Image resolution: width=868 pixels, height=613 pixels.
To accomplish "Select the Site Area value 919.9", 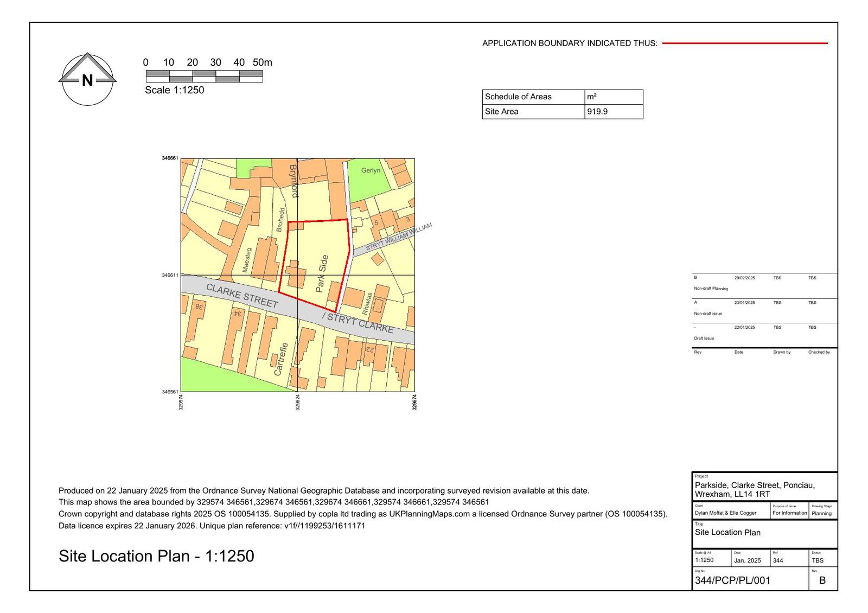I will coord(597,112).
